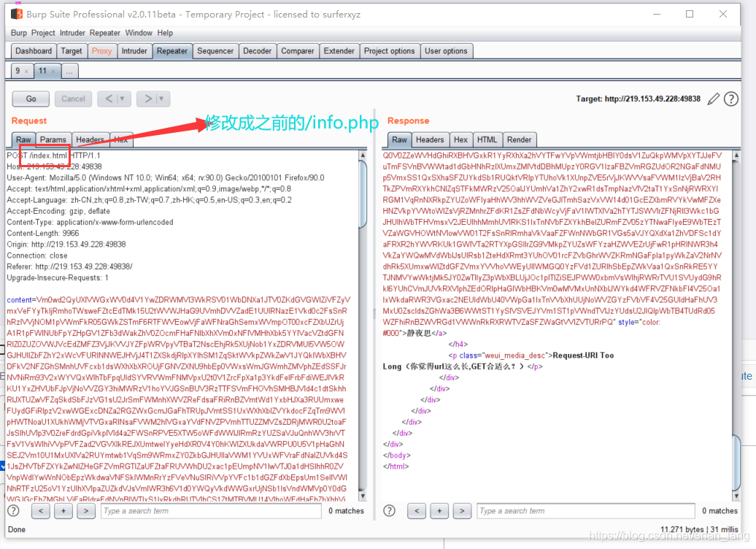Switch to the Dashboard tab

pos(34,51)
